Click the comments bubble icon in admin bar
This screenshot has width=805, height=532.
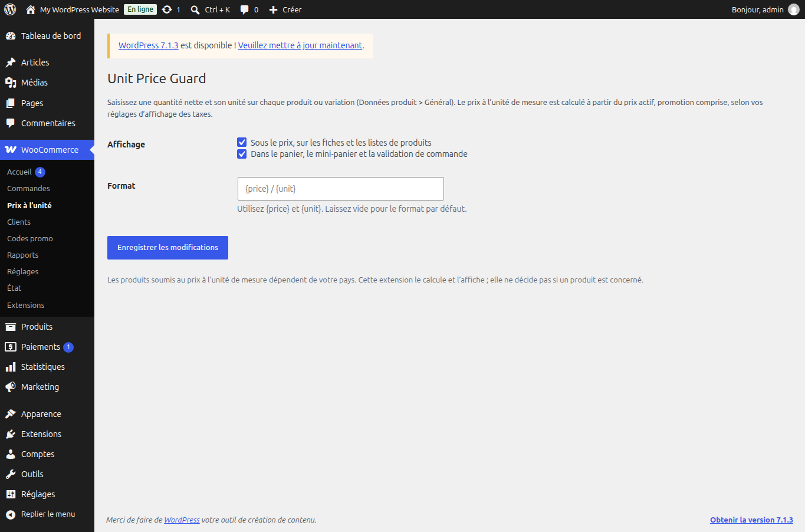245,9
